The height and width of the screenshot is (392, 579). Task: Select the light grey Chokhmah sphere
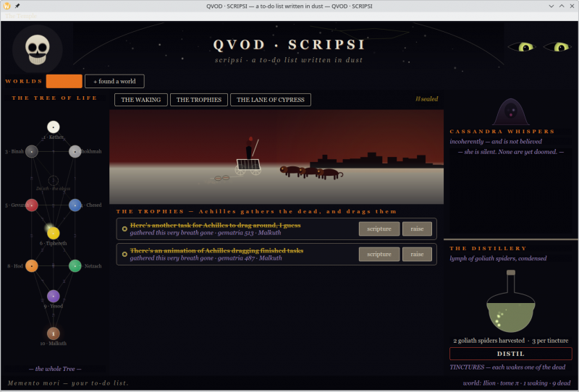[75, 151]
